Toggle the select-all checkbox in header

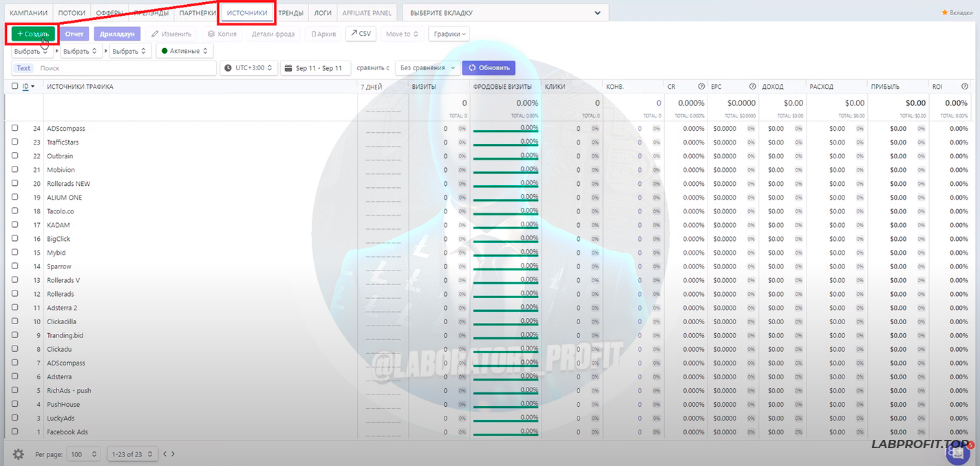[x=15, y=87]
